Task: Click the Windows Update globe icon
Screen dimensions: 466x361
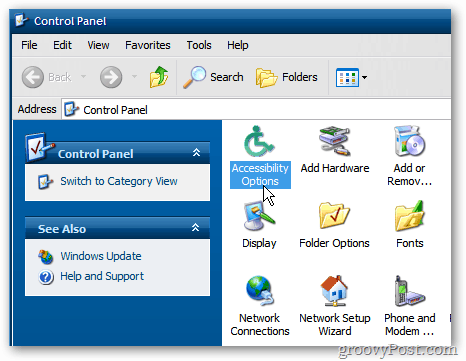Action: coord(46,257)
